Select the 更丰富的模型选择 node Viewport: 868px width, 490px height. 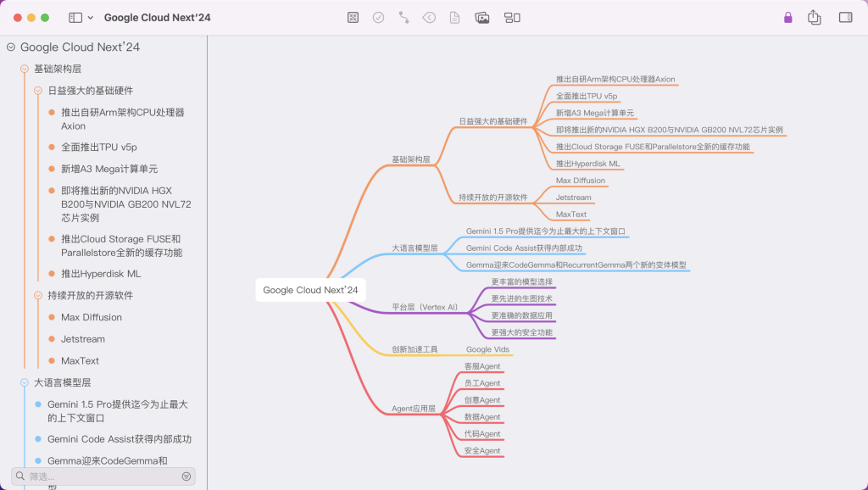pyautogui.click(x=522, y=281)
